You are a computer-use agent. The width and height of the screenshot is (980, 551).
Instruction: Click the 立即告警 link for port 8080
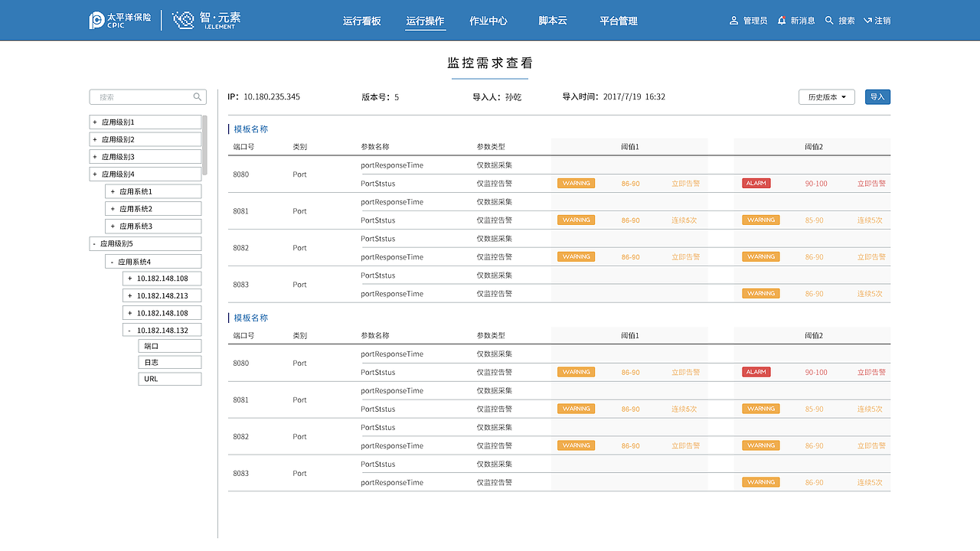coord(684,183)
